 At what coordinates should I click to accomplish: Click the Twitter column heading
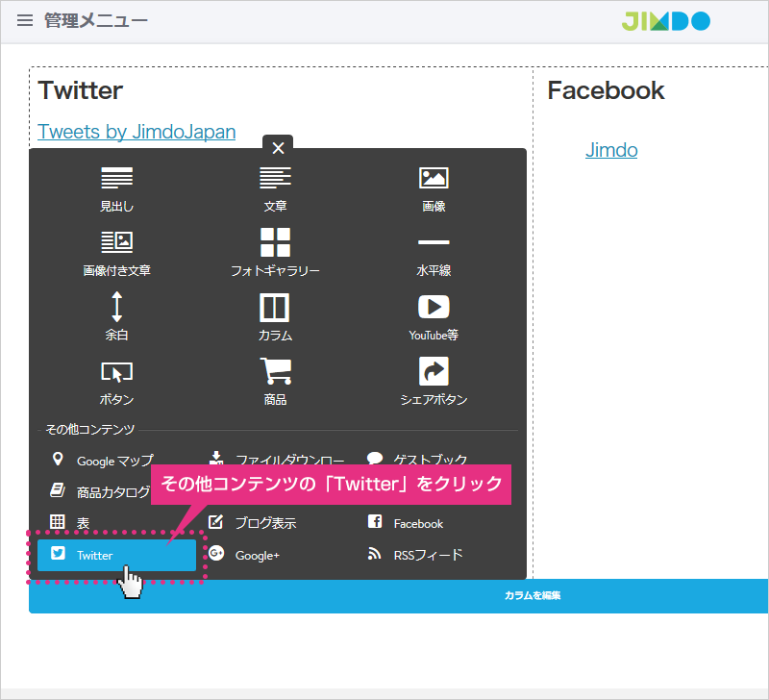pyautogui.click(x=81, y=90)
